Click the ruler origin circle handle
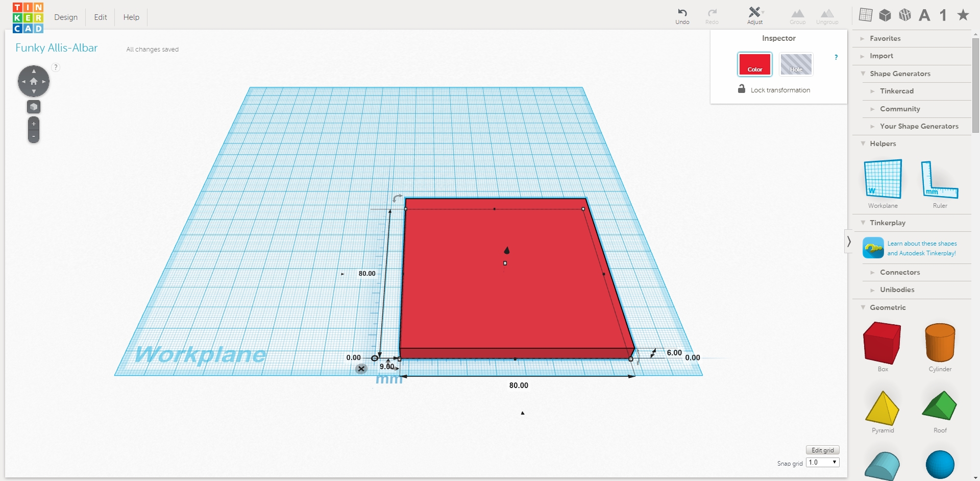The image size is (980, 481). pyautogui.click(x=374, y=358)
